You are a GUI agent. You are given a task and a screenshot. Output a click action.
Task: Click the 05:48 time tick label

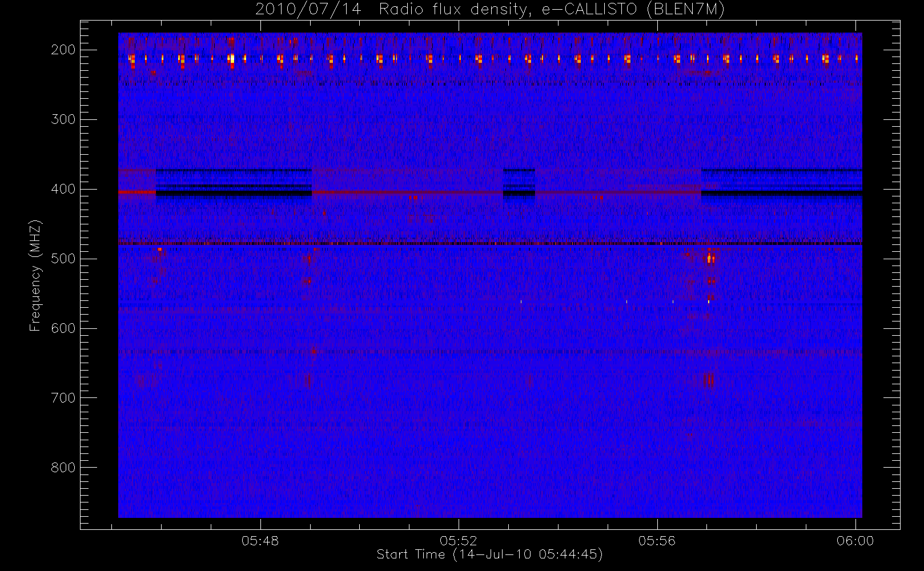coord(260,541)
